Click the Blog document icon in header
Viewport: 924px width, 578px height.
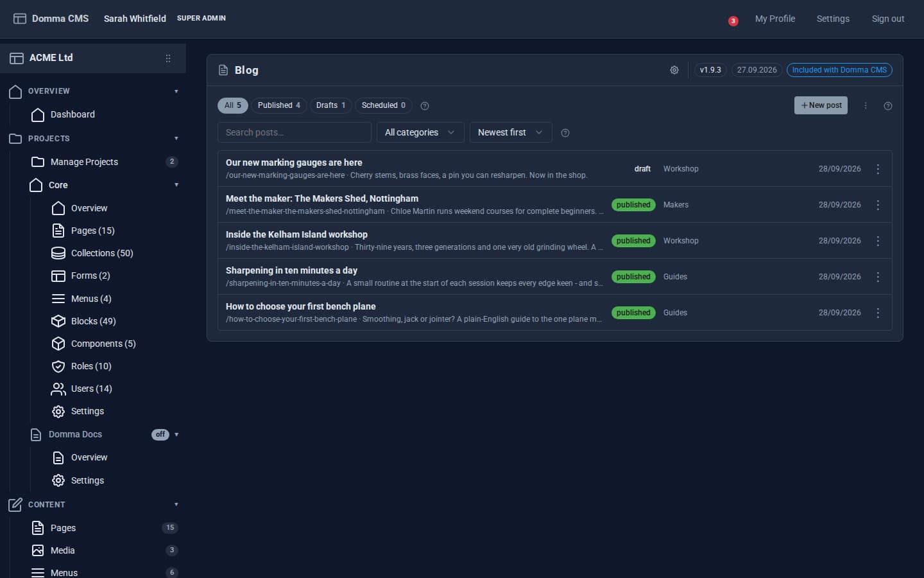(x=223, y=70)
